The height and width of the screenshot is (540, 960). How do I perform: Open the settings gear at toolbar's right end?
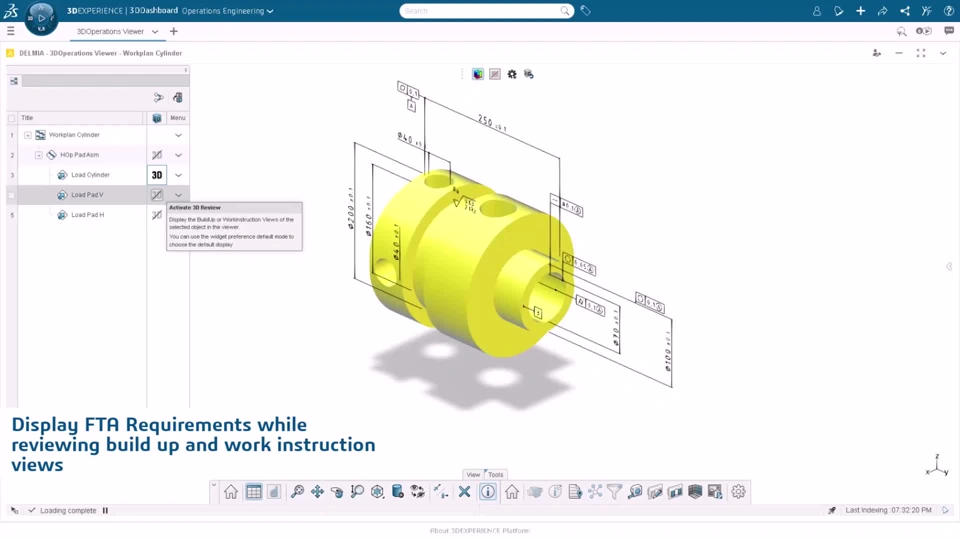[738, 492]
